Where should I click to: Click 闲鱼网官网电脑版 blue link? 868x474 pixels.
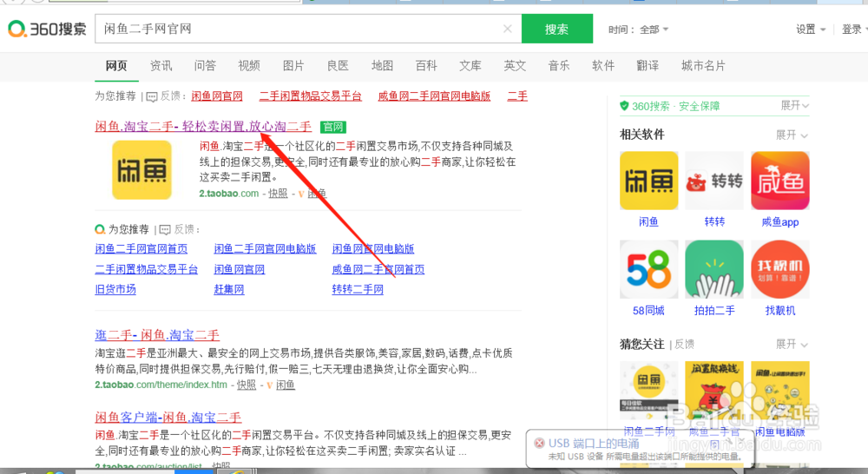tap(373, 249)
